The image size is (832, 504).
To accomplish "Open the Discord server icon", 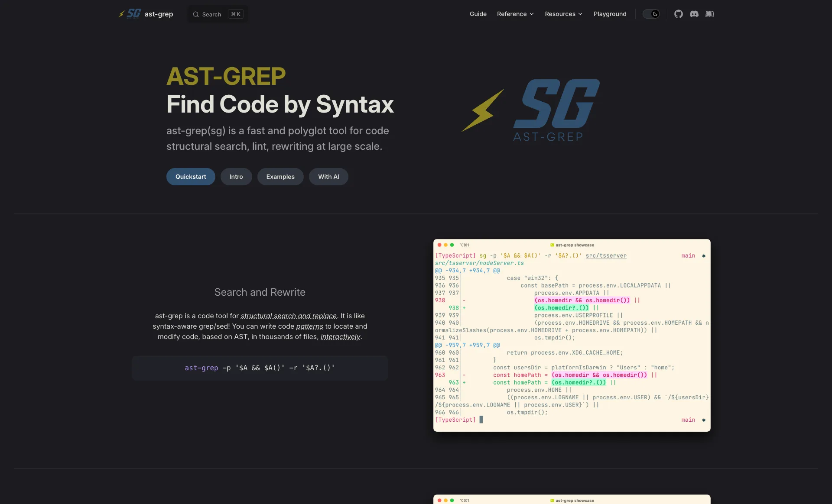I will tap(694, 14).
